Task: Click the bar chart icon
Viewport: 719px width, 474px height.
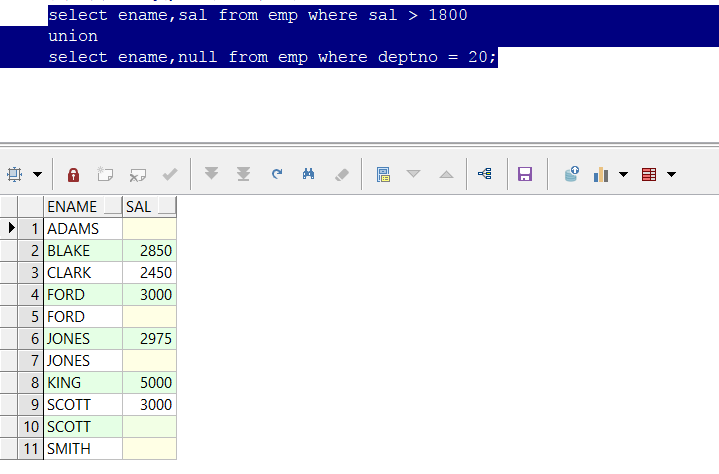Action: coord(601,174)
